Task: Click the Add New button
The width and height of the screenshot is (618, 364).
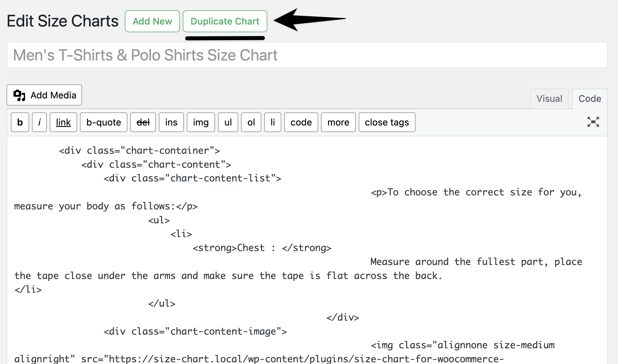Action: click(152, 21)
